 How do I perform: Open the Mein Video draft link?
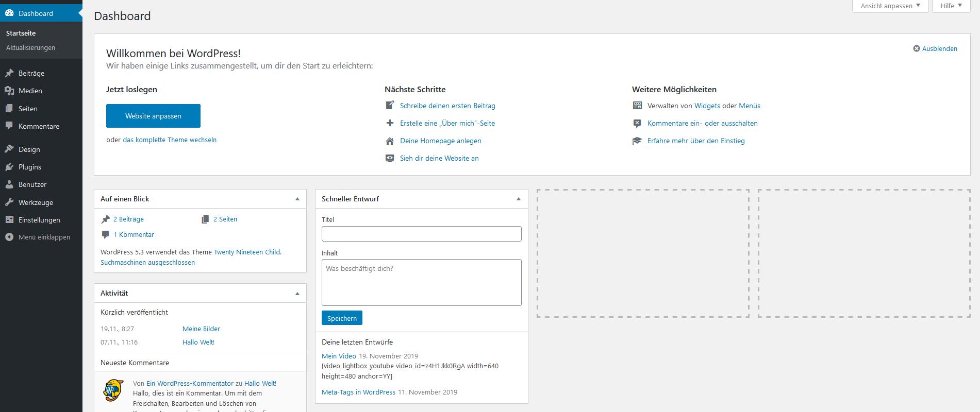pos(339,356)
